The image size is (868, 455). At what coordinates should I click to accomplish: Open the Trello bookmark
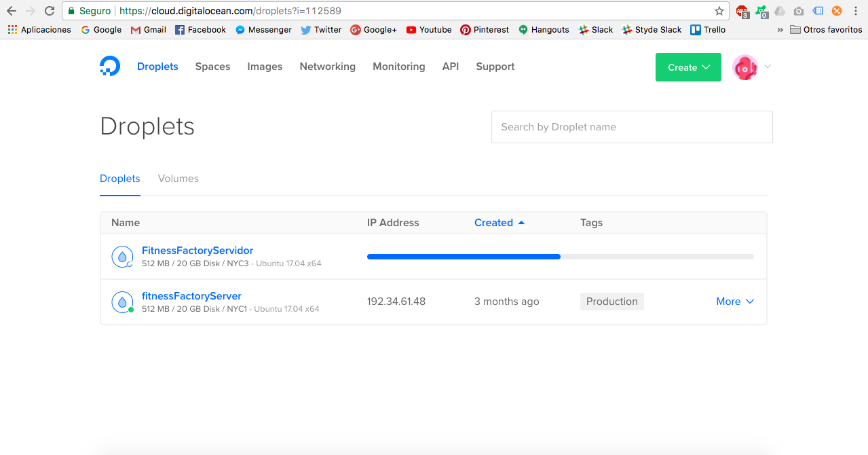708,30
